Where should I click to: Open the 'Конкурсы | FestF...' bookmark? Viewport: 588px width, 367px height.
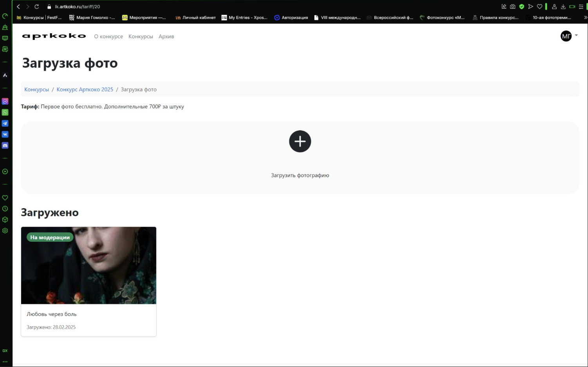click(39, 18)
